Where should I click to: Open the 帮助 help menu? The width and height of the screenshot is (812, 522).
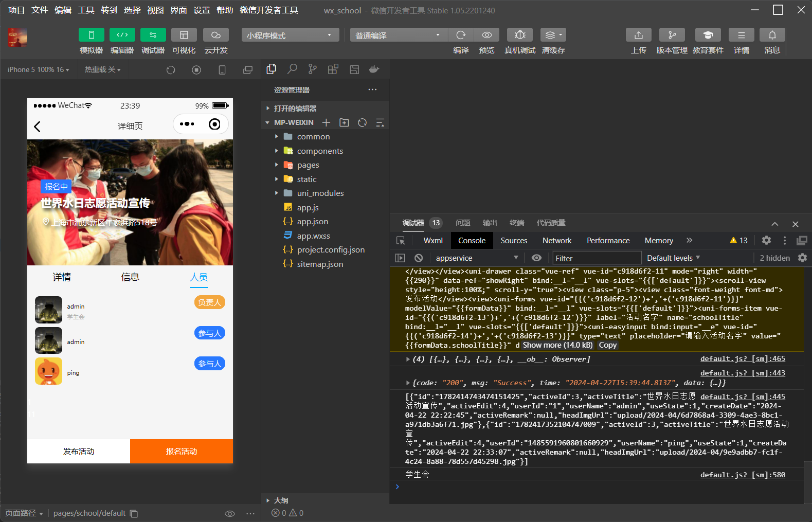click(225, 10)
